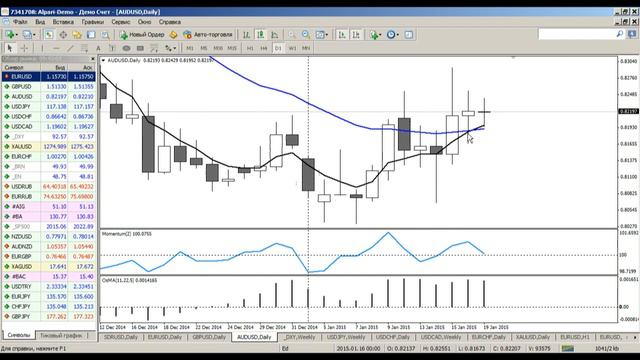Toggle chart shift icon
640x360 pixels.
(x=356, y=35)
